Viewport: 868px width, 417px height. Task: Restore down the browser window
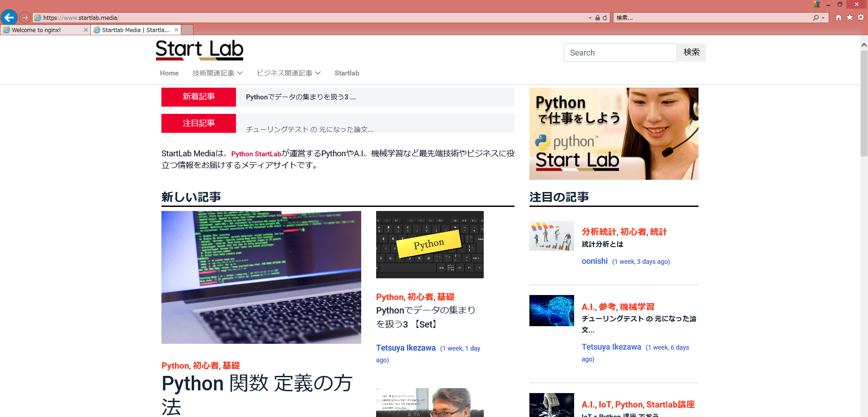pyautogui.click(x=840, y=5)
